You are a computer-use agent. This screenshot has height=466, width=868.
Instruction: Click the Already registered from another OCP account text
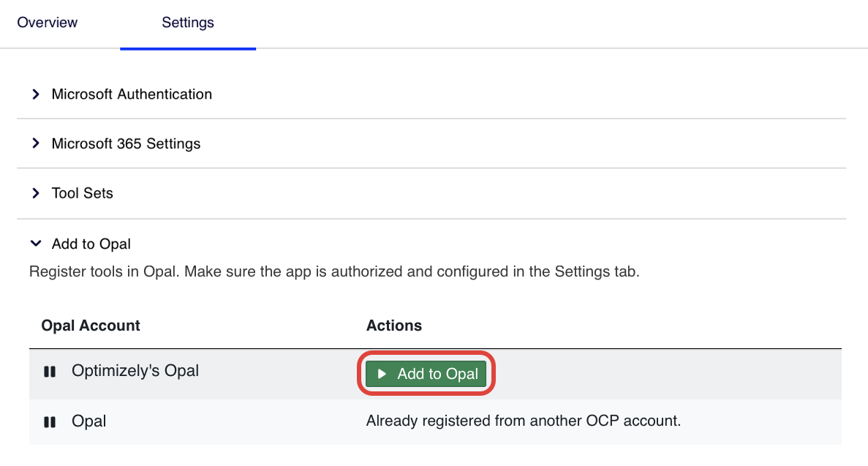524,421
